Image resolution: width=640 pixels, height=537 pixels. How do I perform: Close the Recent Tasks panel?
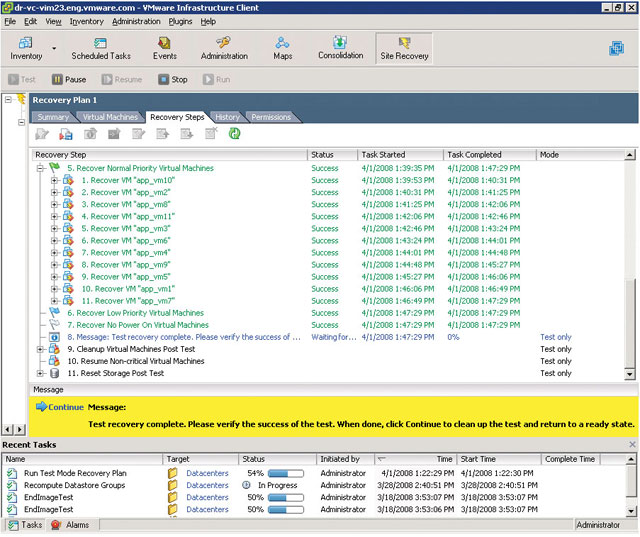tap(632, 444)
